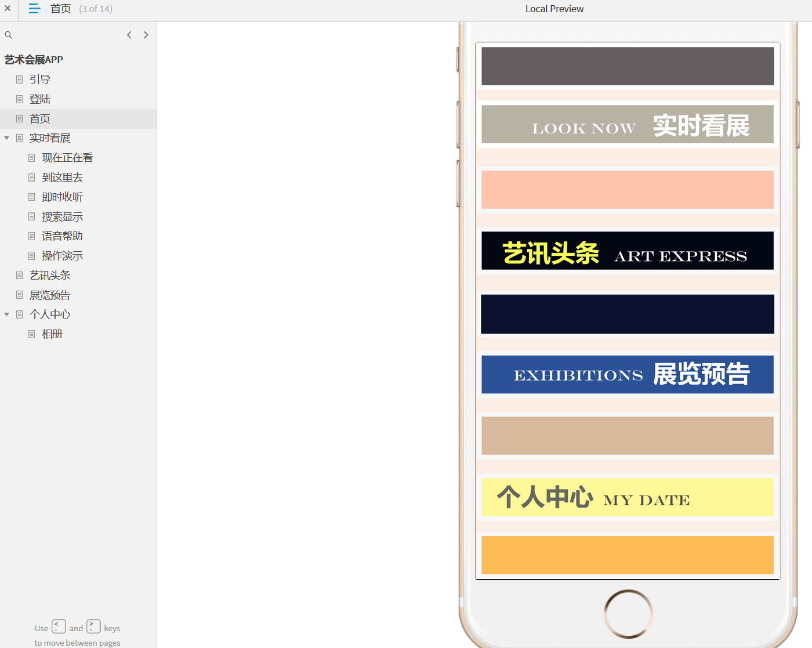Collapse the 个人中心 tree node

pos(7,314)
